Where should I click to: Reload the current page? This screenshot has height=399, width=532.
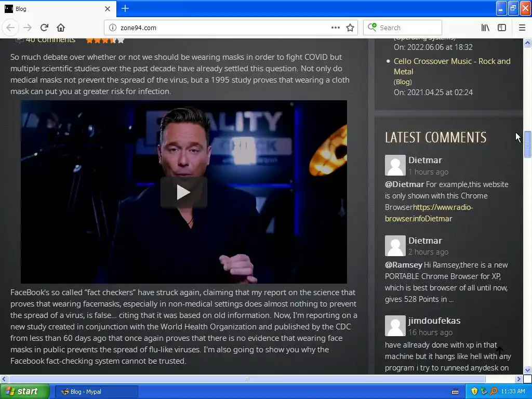[45, 28]
